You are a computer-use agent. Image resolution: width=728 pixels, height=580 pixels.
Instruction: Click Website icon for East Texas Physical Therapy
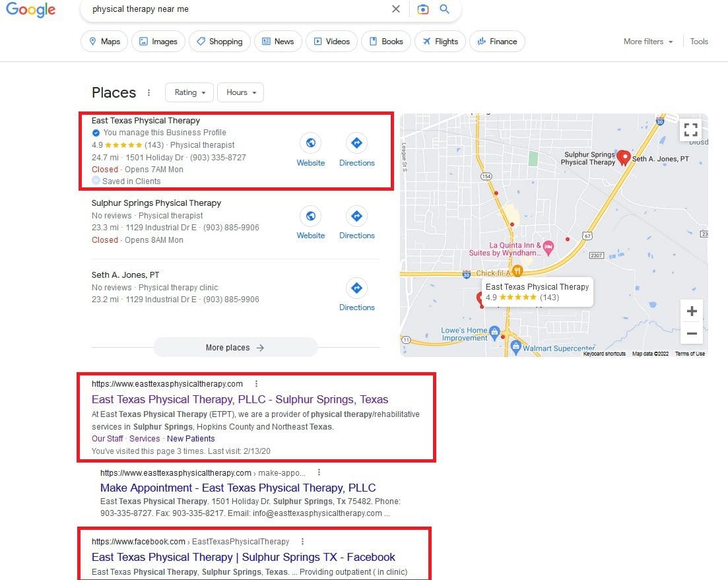[311, 143]
